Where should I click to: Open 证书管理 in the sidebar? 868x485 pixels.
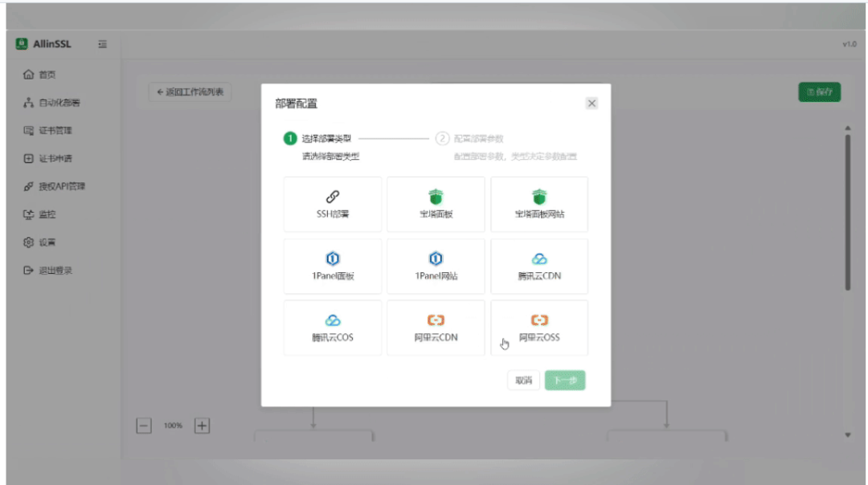[x=47, y=131]
